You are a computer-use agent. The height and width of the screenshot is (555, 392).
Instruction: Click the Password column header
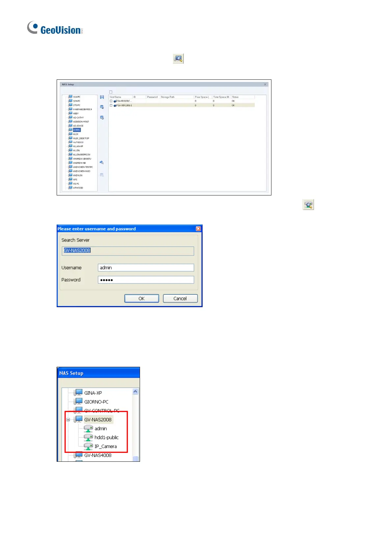[153, 97]
